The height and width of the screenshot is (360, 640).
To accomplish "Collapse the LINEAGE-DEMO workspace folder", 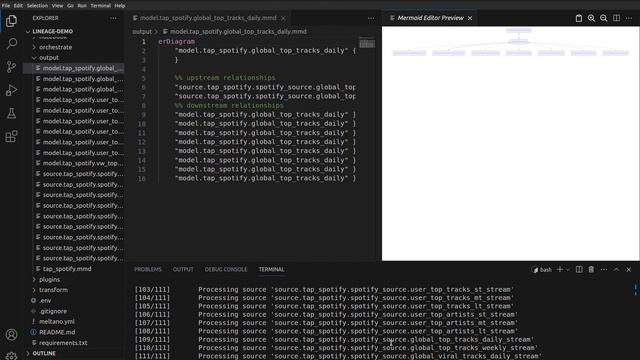I will pyautogui.click(x=53, y=31).
